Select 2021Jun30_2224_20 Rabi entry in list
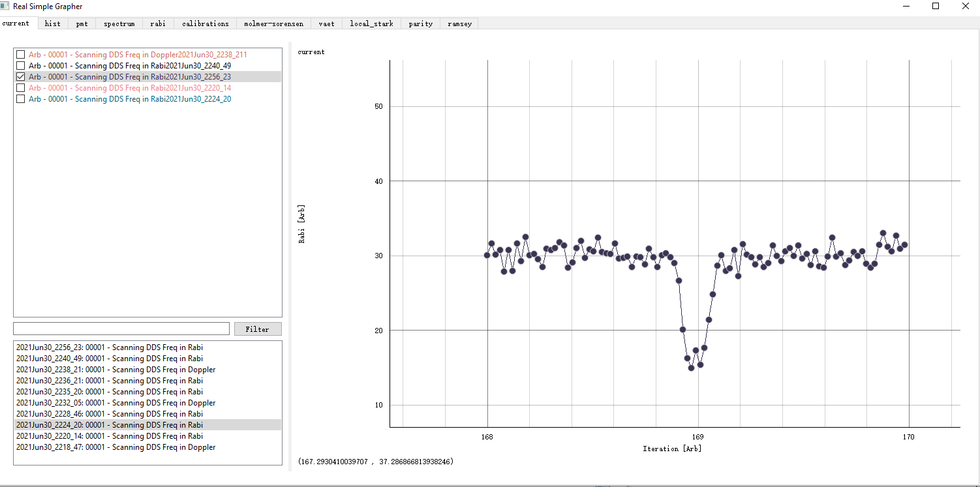 147,425
